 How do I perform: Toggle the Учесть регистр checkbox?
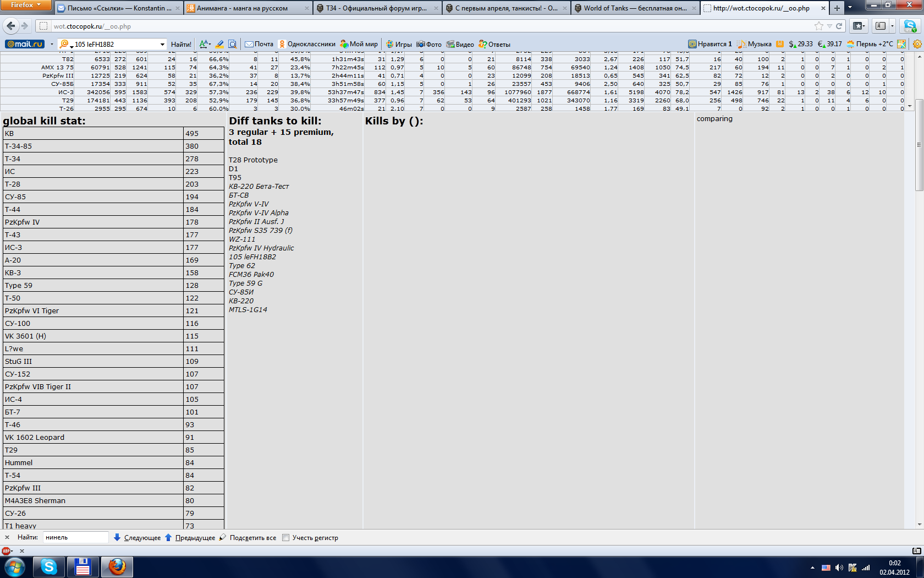pos(285,538)
